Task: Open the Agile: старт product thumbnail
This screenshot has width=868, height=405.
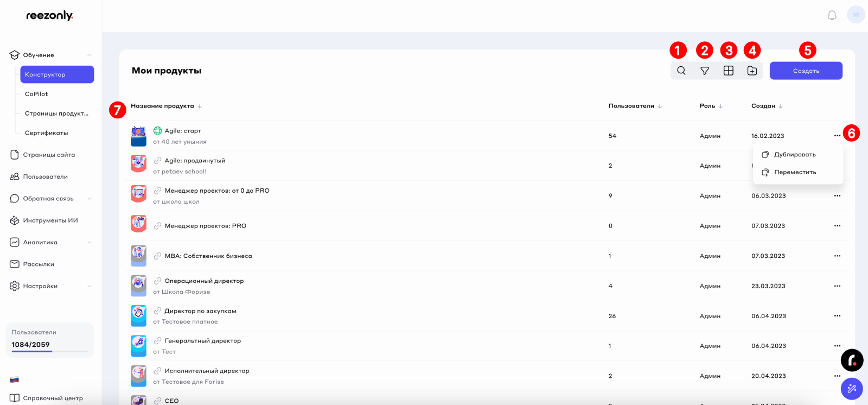Action: [138, 136]
